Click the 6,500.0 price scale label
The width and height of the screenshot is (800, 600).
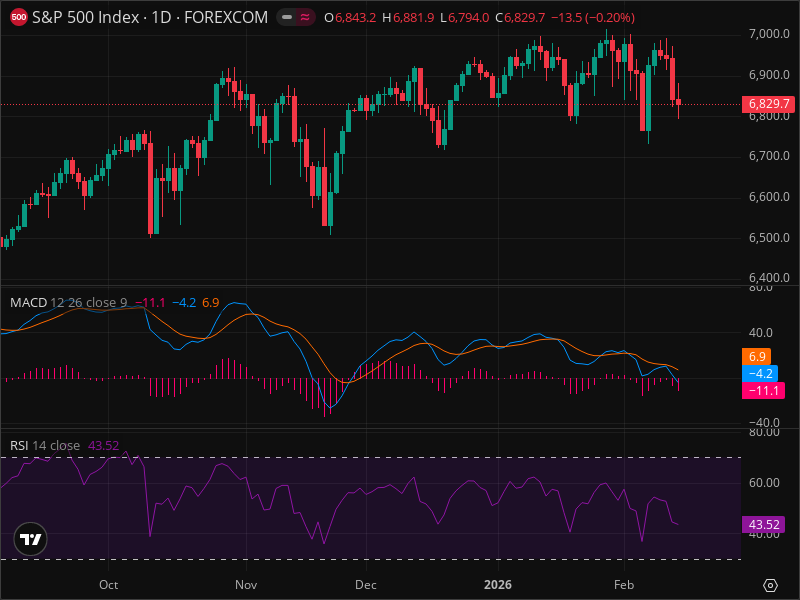769,238
